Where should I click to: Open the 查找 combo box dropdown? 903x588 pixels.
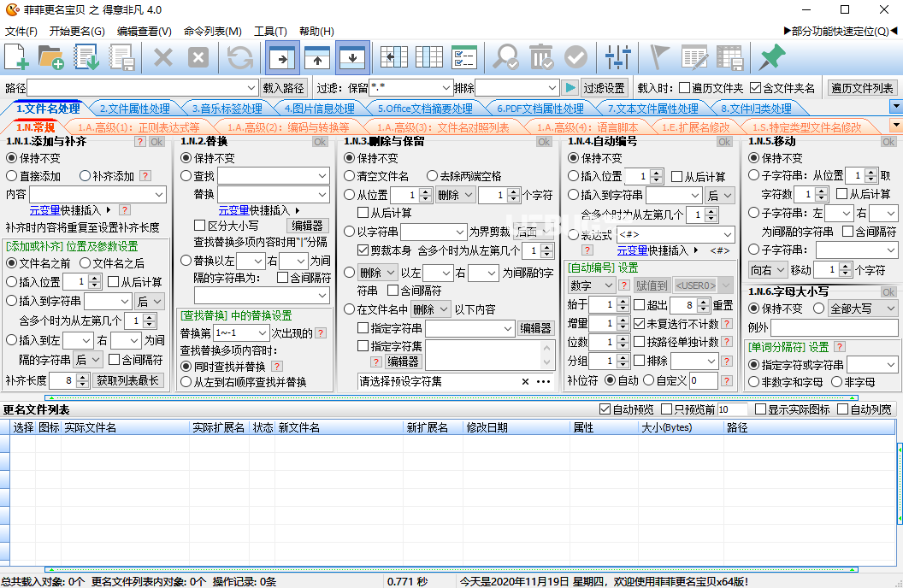pyautogui.click(x=322, y=176)
